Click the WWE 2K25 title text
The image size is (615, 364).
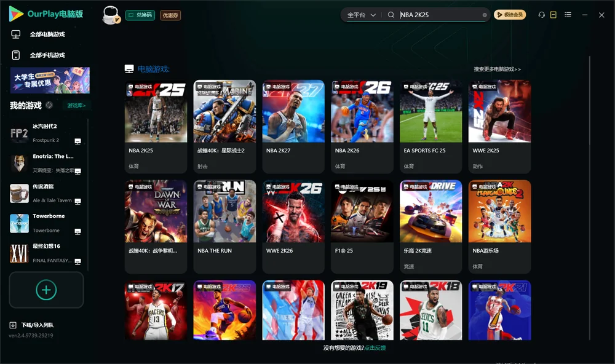click(486, 150)
